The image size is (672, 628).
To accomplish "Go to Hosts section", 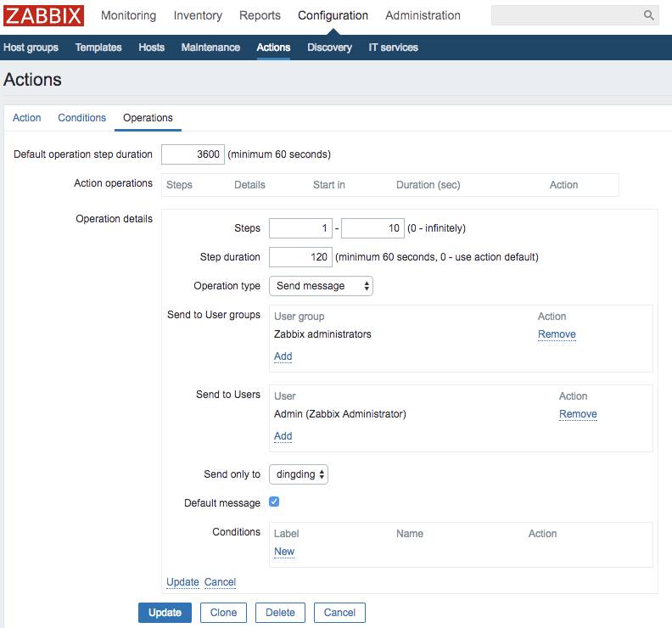I will pyautogui.click(x=151, y=48).
